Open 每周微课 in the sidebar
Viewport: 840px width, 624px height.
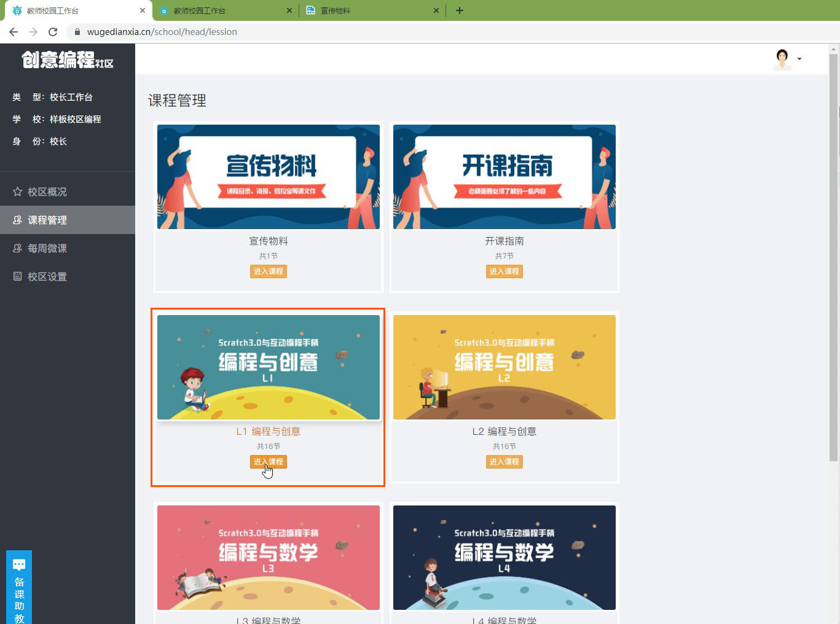tap(68, 248)
